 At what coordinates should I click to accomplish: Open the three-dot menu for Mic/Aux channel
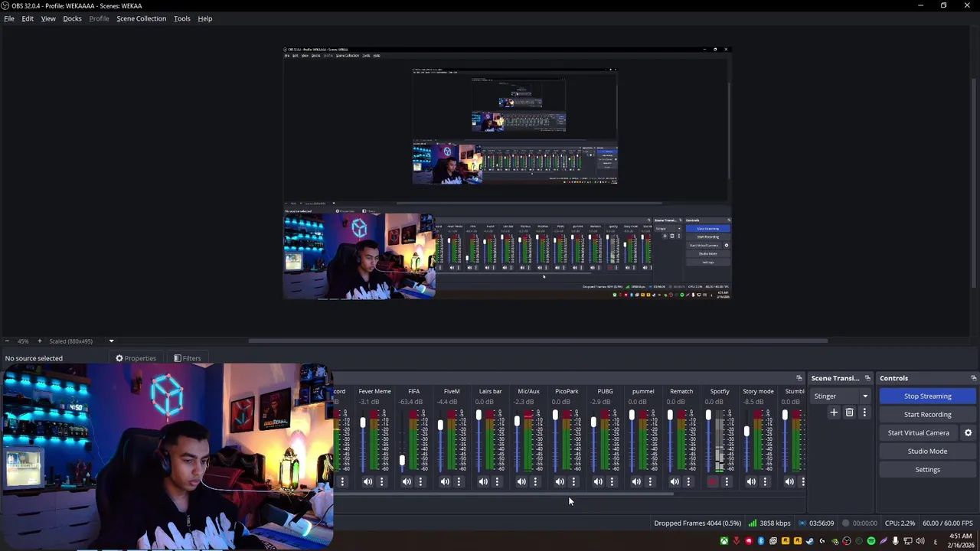535,481
